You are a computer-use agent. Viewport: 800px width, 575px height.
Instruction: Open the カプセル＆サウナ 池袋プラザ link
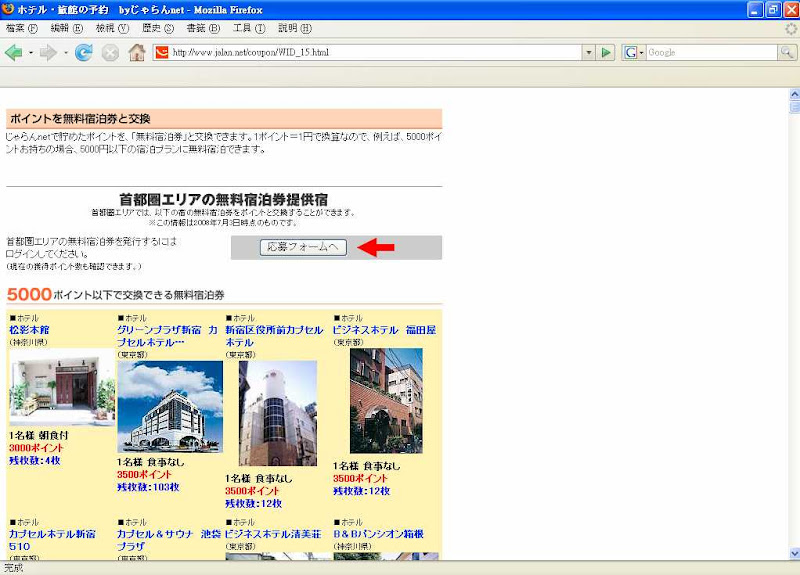click(169, 540)
